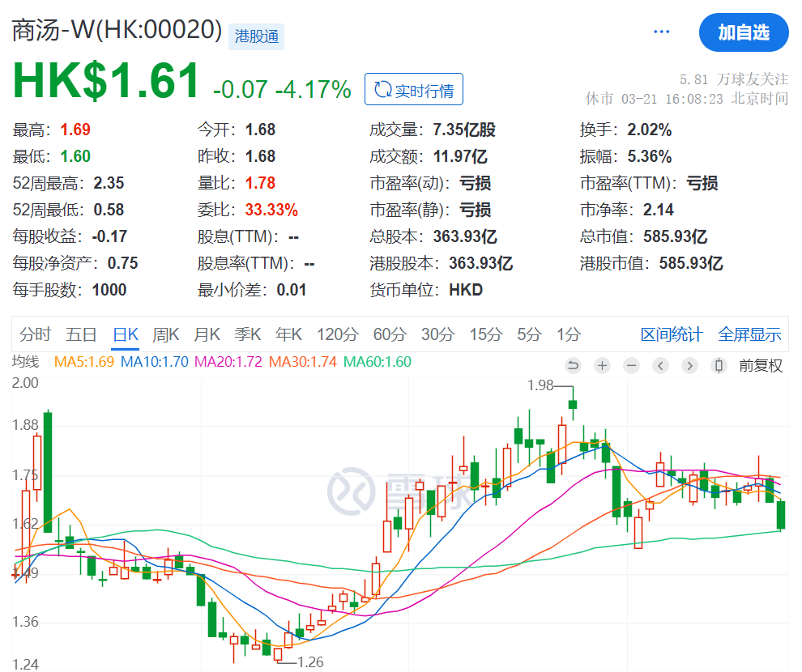Click the 1.26 low marker on chart
Image resolution: width=802 pixels, height=672 pixels.
click(310, 662)
